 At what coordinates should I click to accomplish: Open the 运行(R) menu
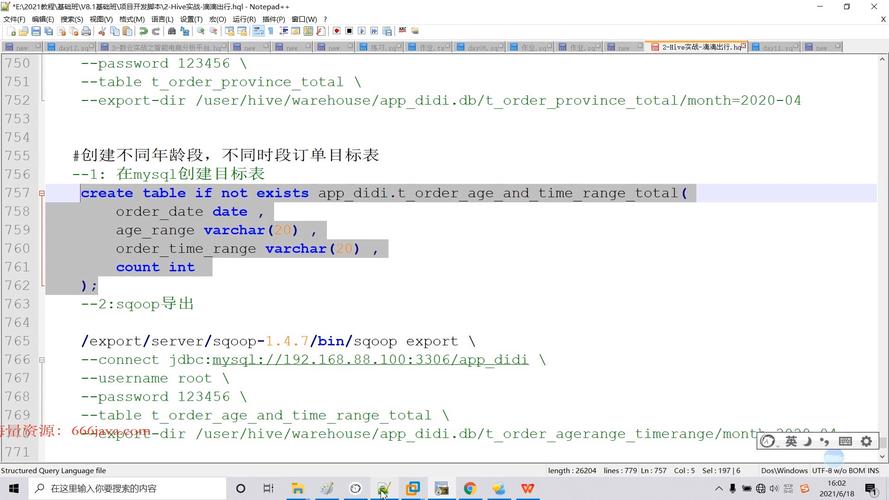pos(244,19)
